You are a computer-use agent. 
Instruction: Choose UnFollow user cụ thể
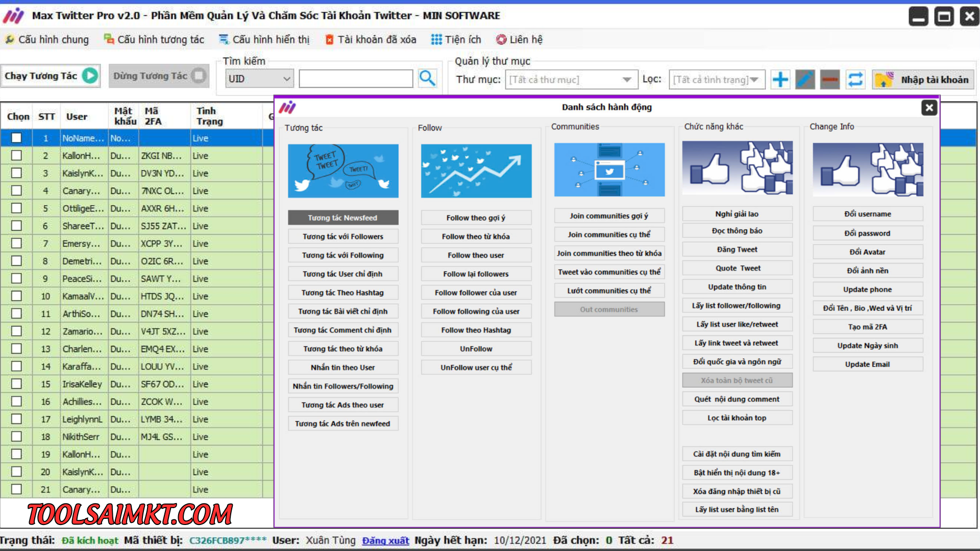pos(476,367)
